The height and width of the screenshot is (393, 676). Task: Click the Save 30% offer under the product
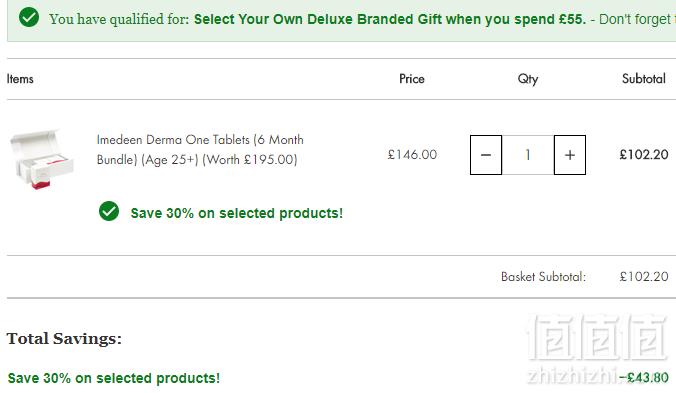[x=237, y=213]
